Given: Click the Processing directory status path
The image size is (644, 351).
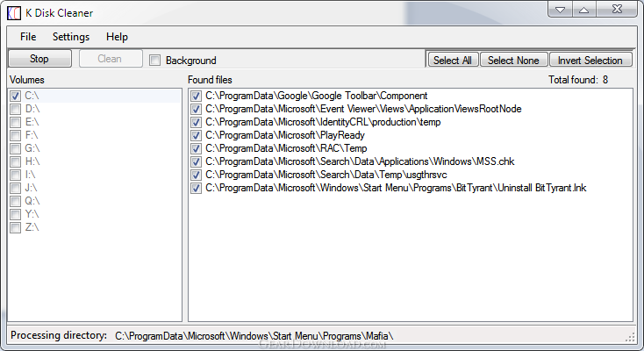Looking at the screenshot, I should pos(254,336).
